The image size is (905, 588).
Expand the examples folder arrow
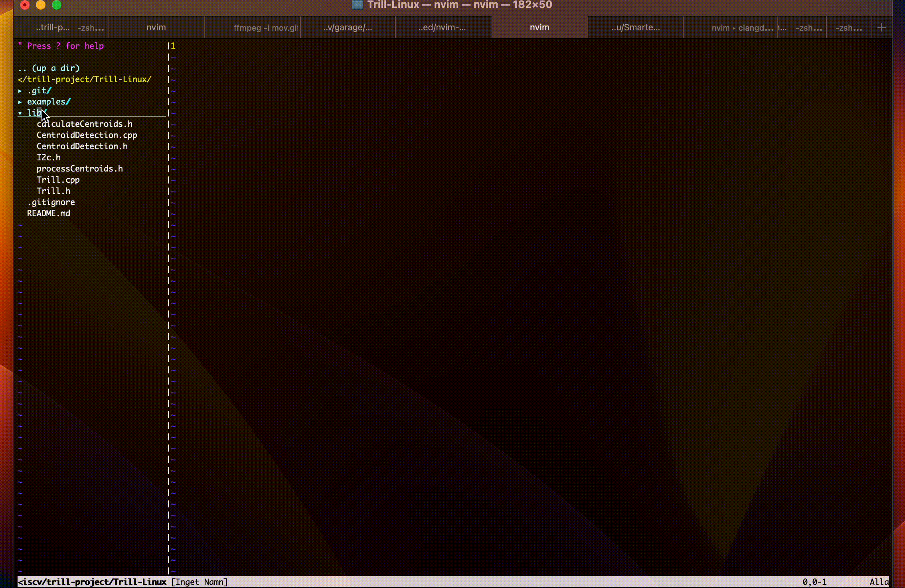(x=20, y=102)
